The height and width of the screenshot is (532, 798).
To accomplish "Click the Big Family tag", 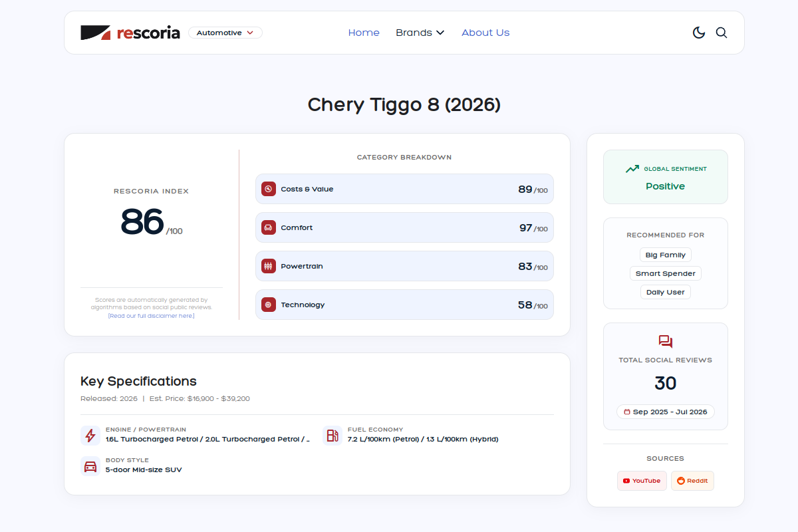I will (666, 255).
